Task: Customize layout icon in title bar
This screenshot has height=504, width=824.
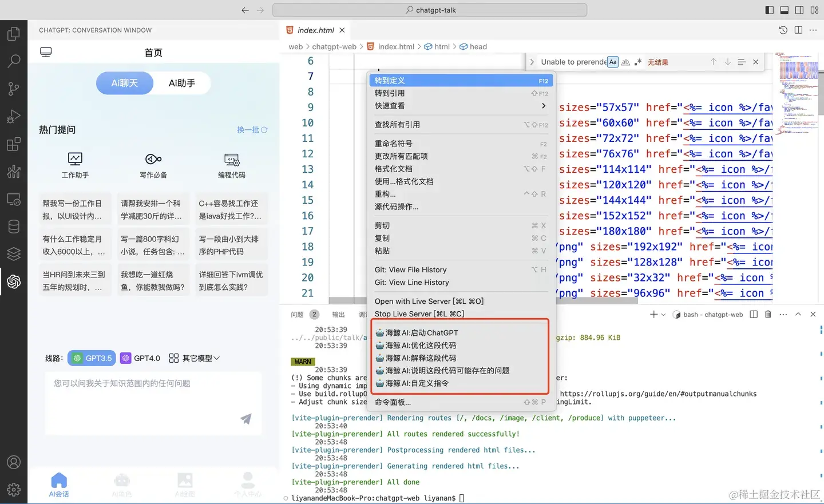Action: pyautogui.click(x=814, y=10)
